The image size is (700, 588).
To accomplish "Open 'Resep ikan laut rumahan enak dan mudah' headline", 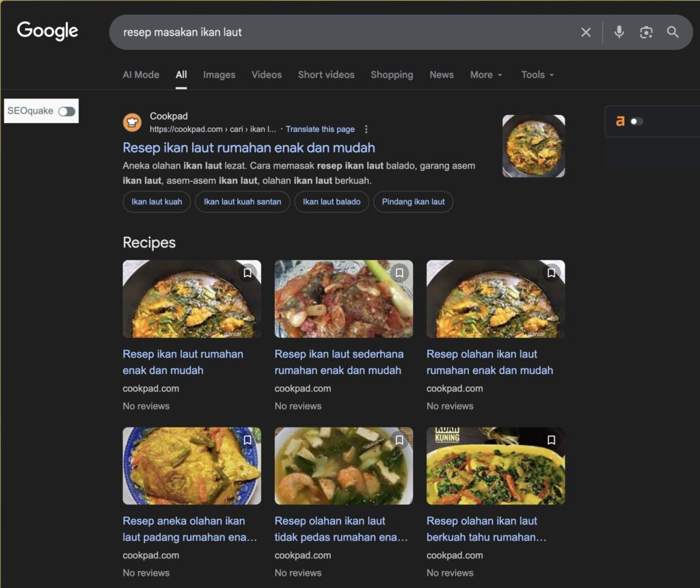I will [x=249, y=148].
